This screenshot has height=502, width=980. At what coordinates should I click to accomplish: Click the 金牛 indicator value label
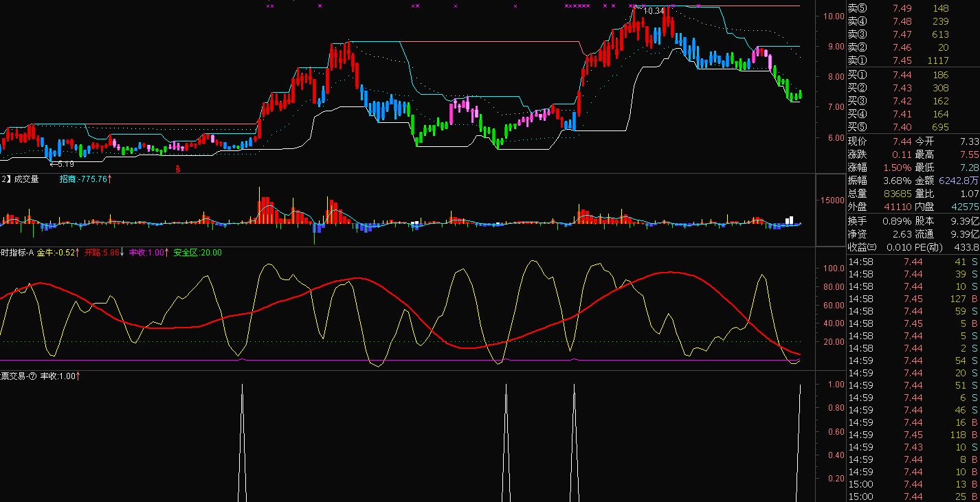[x=58, y=253]
